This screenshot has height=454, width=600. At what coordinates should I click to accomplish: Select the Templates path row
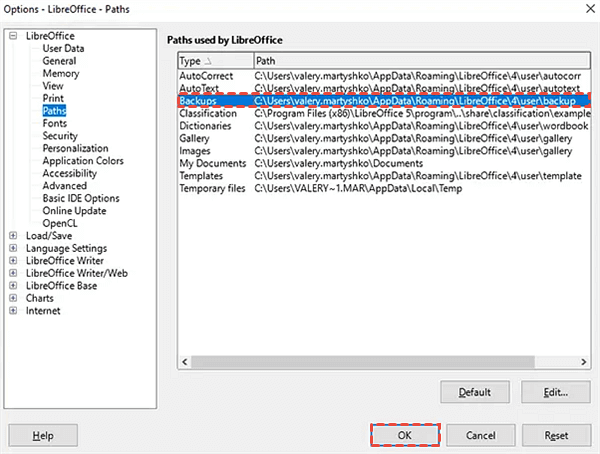tap(384, 176)
